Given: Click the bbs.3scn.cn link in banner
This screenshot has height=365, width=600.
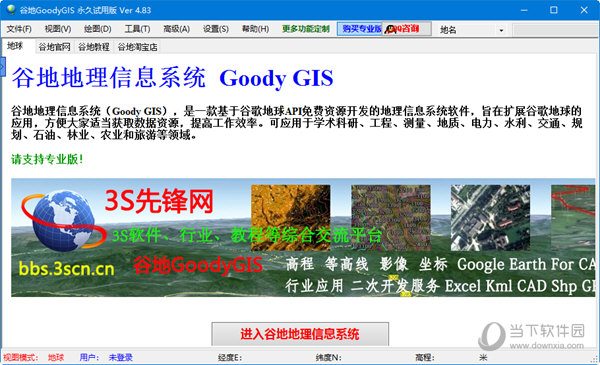Looking at the screenshot, I should pyautogui.click(x=67, y=269).
